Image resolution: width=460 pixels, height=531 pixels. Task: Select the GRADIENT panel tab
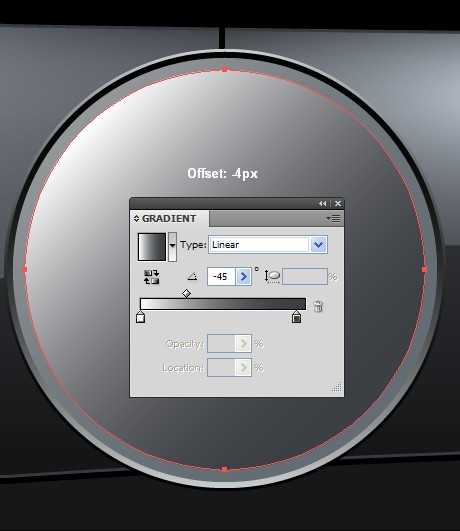point(169,218)
